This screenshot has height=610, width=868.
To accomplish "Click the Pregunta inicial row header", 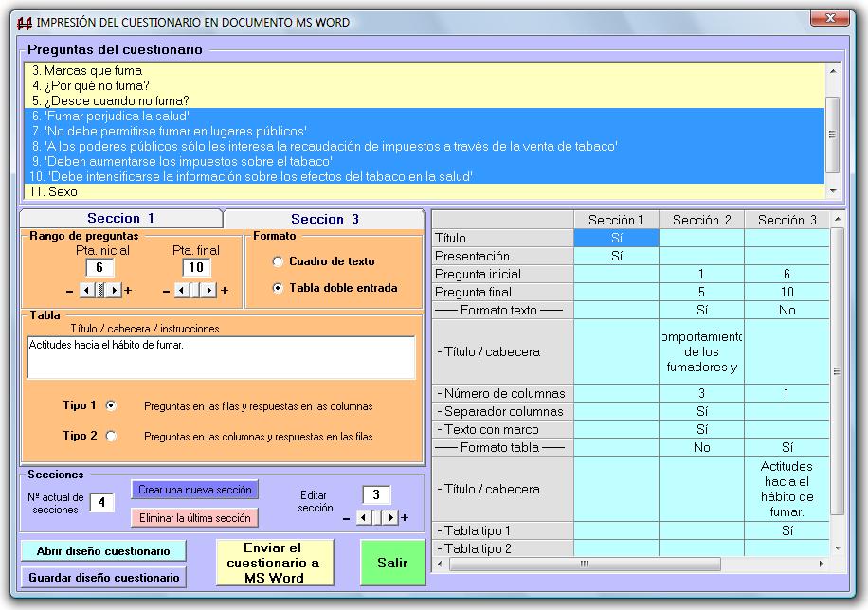I will (502, 274).
